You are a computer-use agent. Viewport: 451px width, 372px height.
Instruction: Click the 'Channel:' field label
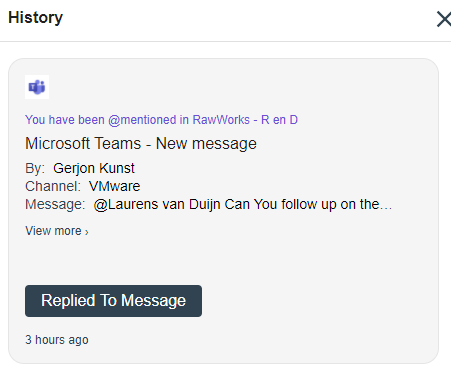tap(53, 186)
